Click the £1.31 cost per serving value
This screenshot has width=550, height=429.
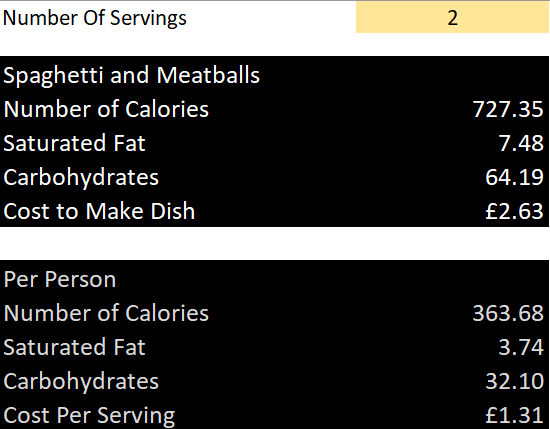(x=514, y=415)
